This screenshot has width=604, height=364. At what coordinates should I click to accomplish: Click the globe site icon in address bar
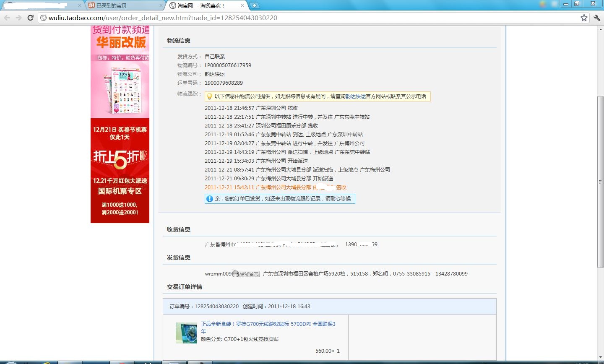[x=43, y=18]
